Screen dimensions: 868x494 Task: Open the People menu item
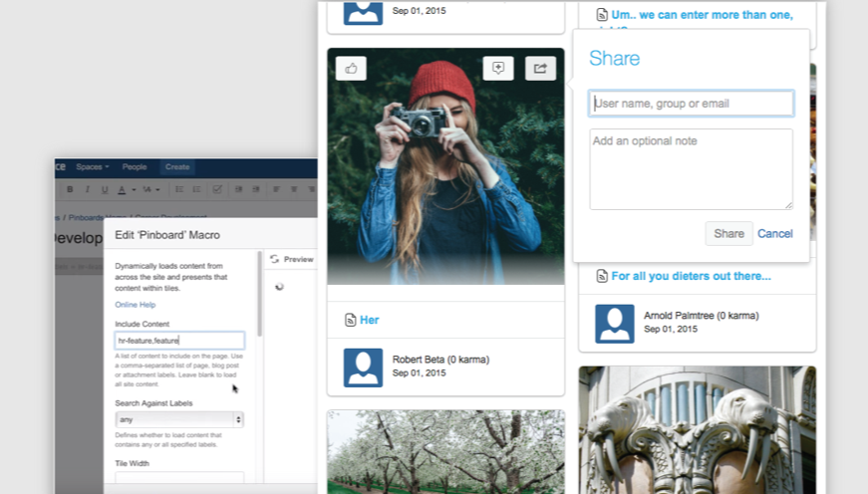pos(135,167)
